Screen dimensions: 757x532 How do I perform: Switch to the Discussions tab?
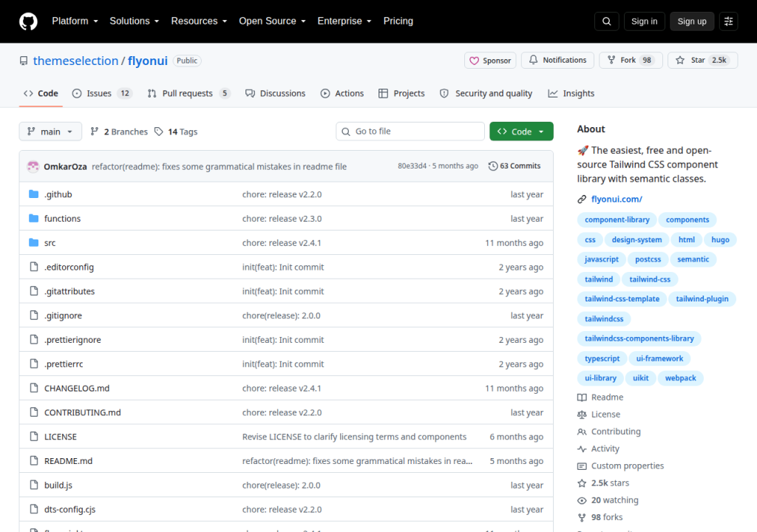tap(275, 94)
